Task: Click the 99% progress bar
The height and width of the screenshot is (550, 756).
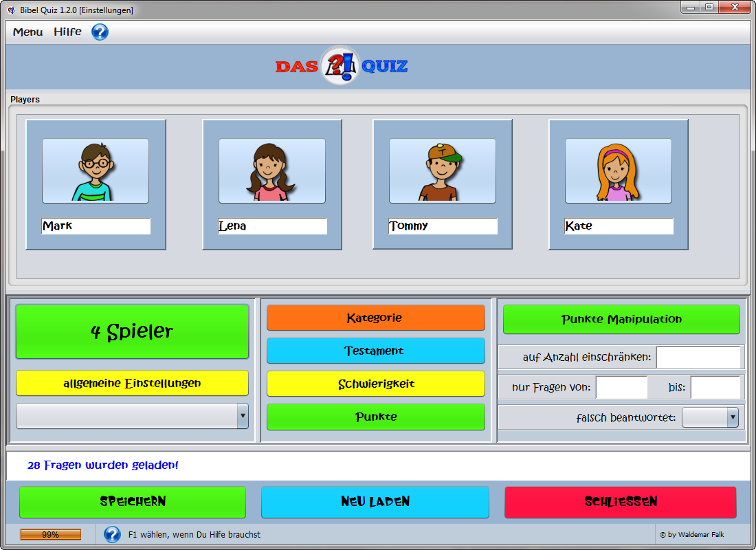Action: point(50,534)
